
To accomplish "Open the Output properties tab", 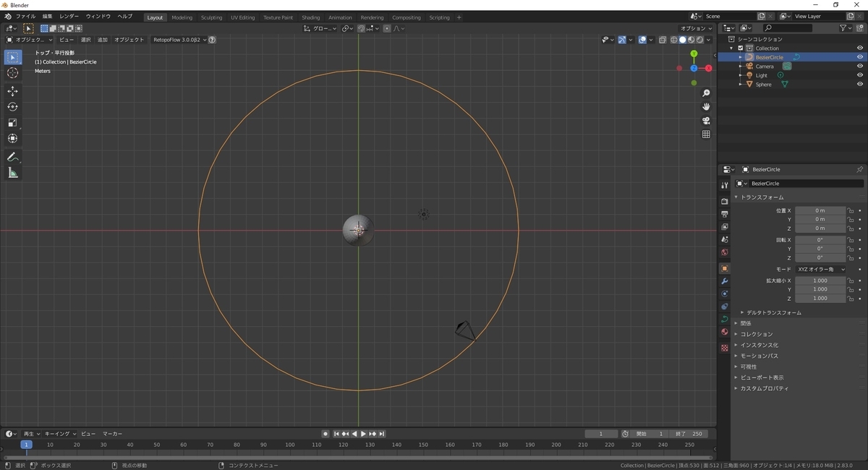I will coord(725,214).
